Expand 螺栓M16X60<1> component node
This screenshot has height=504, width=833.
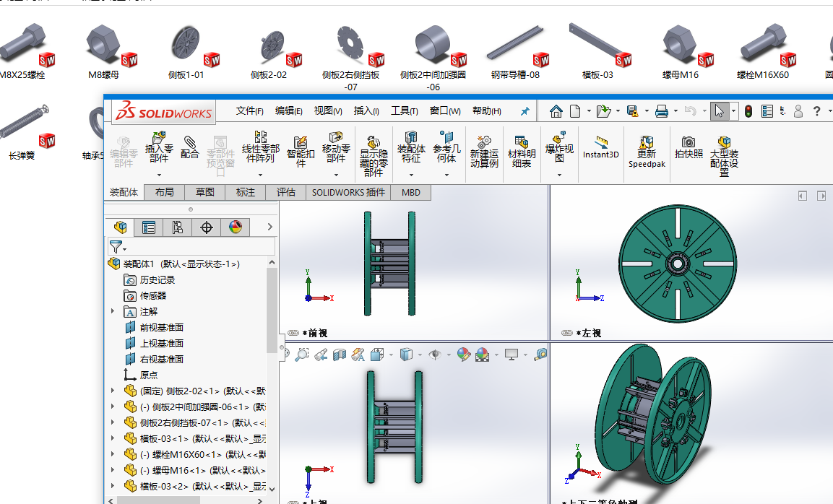click(x=113, y=454)
